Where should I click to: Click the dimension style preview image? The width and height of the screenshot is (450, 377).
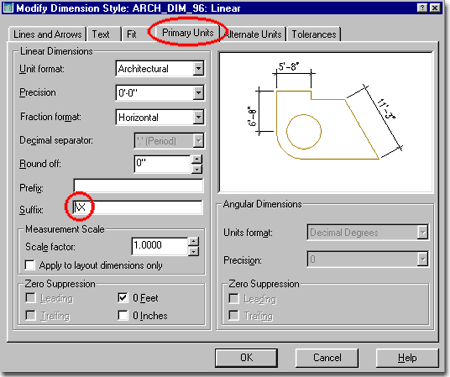click(x=326, y=122)
